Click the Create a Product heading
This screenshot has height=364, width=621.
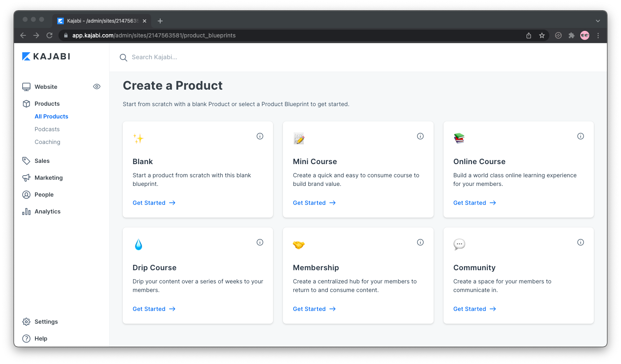click(173, 86)
